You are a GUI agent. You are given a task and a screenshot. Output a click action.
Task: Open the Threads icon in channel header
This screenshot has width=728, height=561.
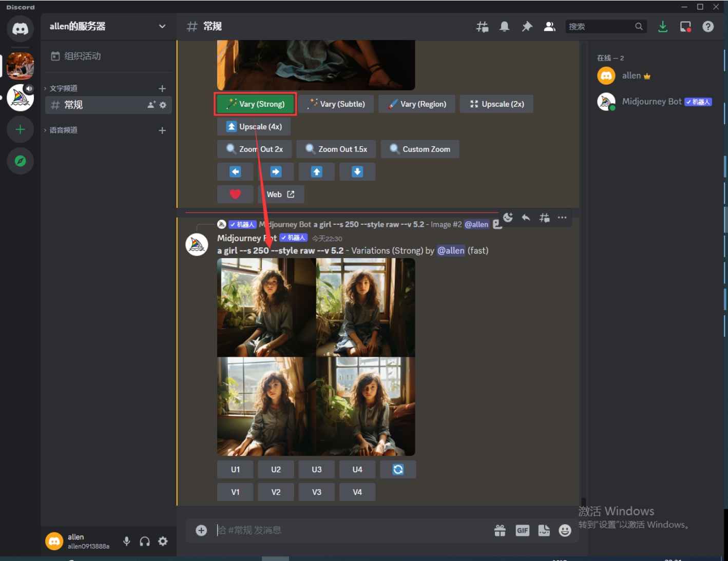[482, 27]
